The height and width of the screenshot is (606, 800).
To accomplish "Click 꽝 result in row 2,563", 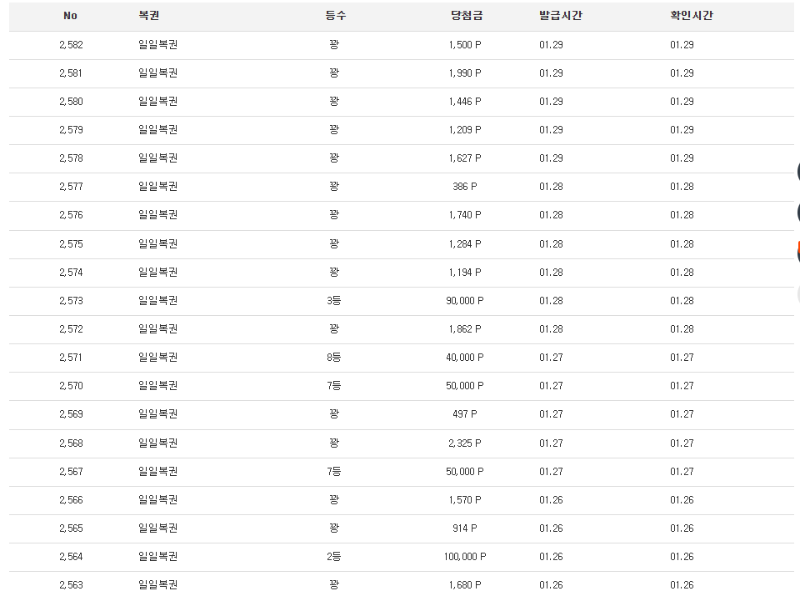I will 334,585.
